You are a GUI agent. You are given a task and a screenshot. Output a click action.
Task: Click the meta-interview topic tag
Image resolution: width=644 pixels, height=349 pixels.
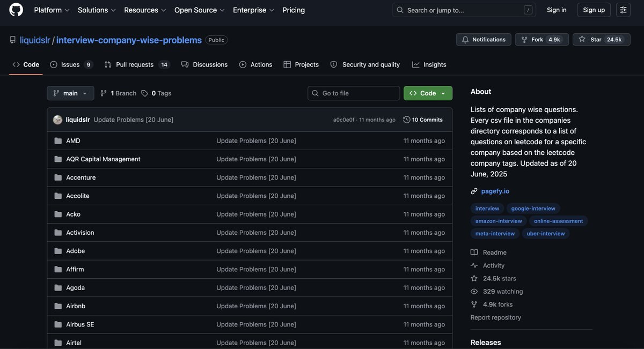click(x=495, y=233)
